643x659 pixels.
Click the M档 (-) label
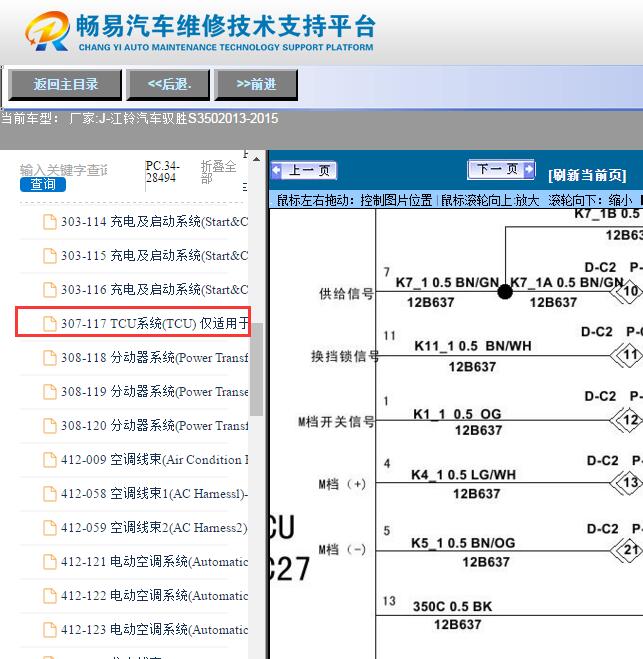click(342, 549)
